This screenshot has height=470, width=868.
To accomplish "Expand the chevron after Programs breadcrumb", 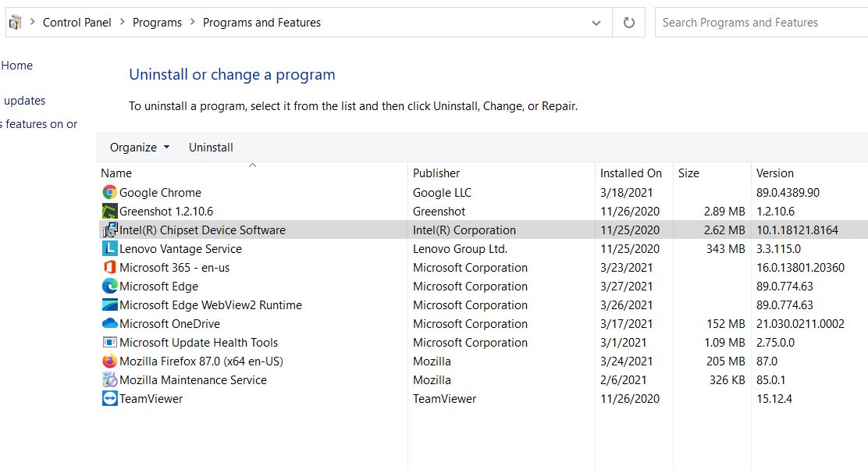I will point(193,22).
